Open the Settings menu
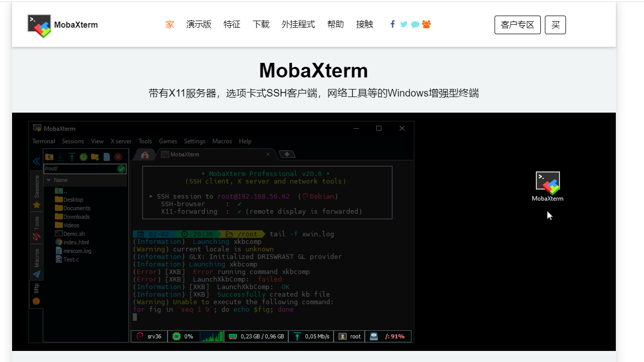This screenshot has width=644, height=362. pos(194,141)
